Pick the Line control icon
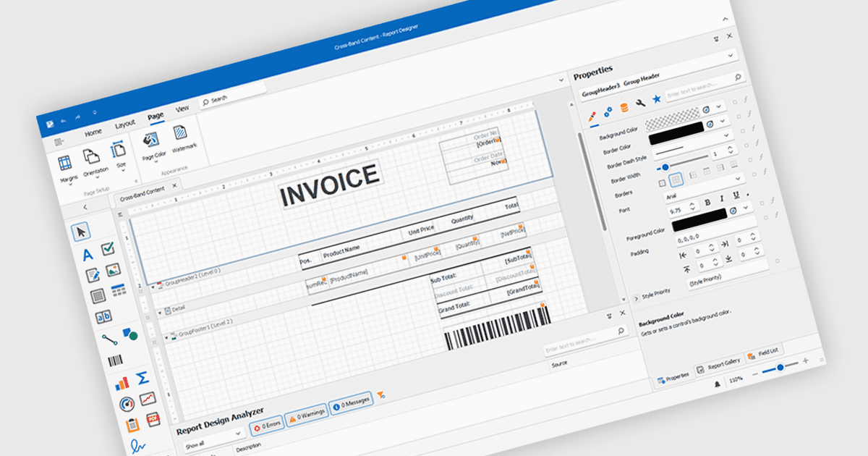This screenshot has height=456, width=868. pos(109,339)
